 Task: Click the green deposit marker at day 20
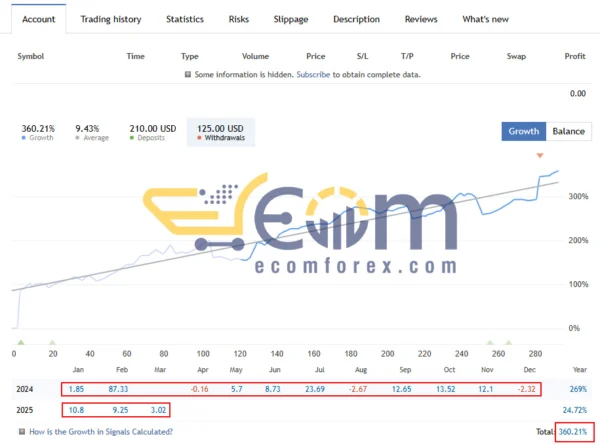pyautogui.click(x=52, y=342)
